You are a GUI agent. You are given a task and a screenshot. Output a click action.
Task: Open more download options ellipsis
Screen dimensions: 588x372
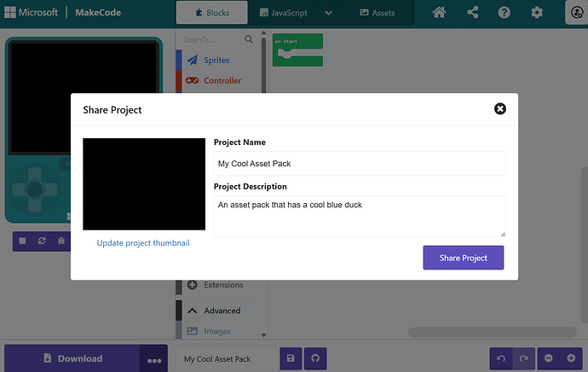click(x=154, y=359)
